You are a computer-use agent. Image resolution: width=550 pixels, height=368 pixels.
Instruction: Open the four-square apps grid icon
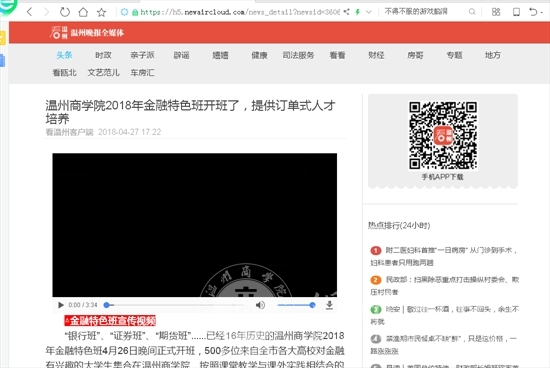click(496, 12)
